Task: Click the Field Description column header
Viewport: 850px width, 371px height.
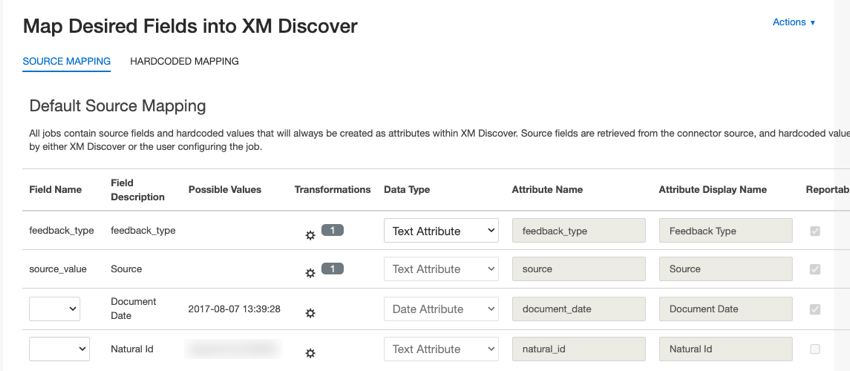Action: [138, 190]
